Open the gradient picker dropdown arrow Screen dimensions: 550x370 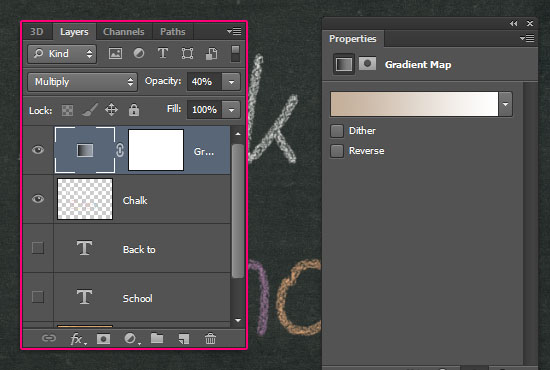pos(505,104)
